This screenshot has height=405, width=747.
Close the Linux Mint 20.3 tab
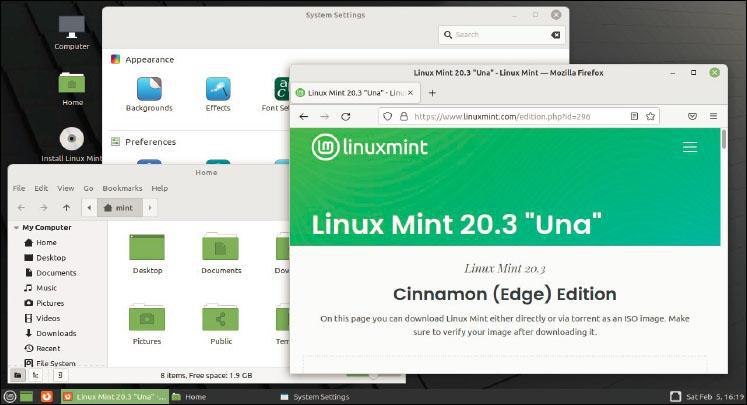[x=411, y=93]
